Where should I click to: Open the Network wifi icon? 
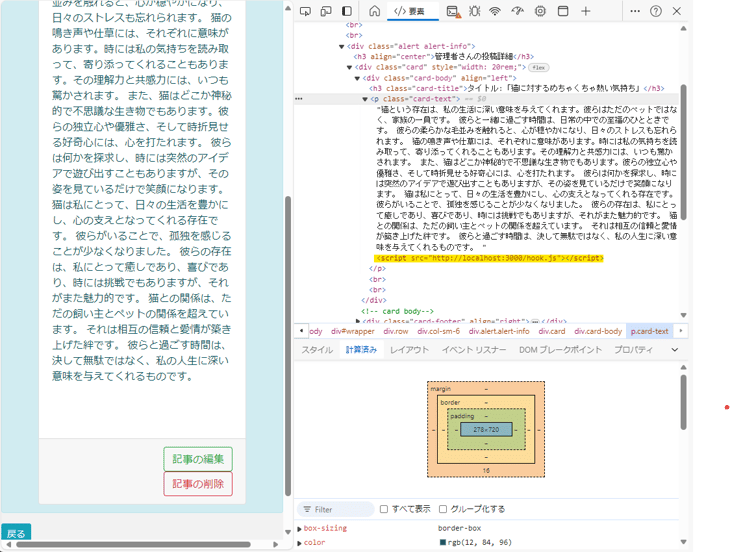coord(495,11)
